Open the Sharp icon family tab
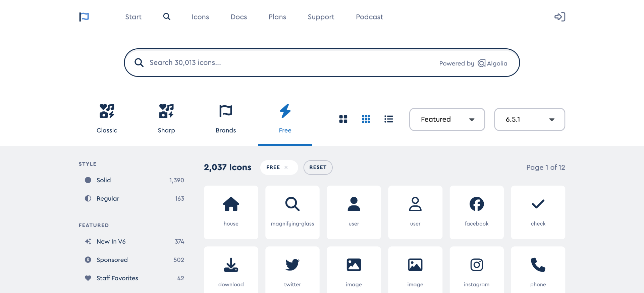This screenshot has width=644, height=293. (x=166, y=118)
